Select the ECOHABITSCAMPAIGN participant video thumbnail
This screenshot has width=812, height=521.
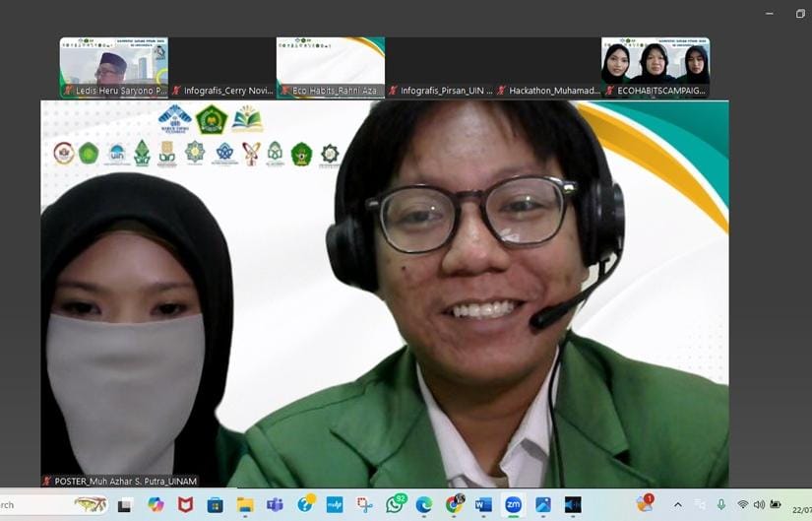(656, 67)
